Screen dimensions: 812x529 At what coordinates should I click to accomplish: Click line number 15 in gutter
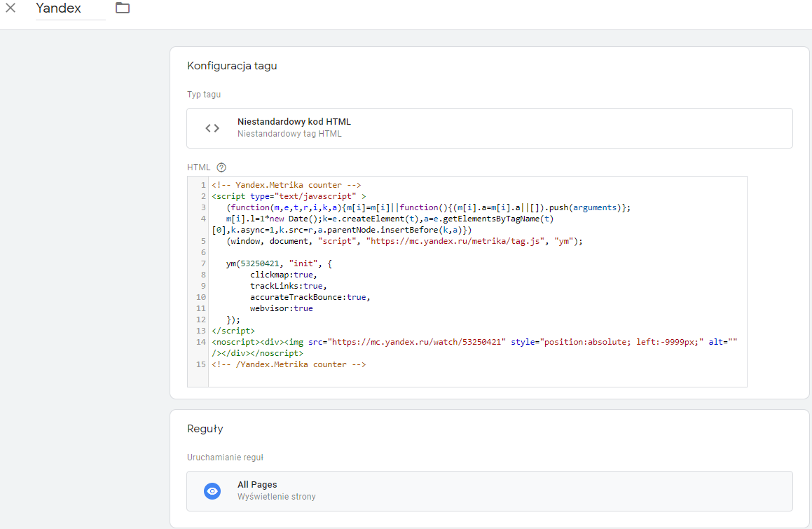201,364
